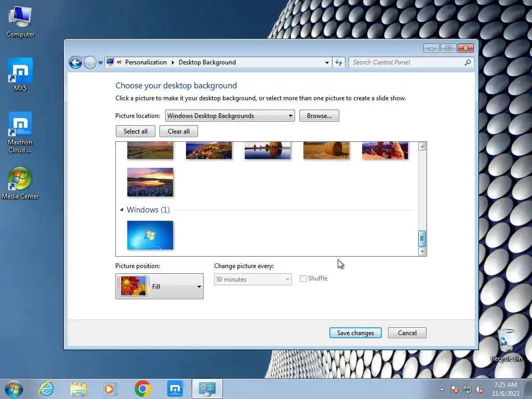The height and width of the screenshot is (399, 532).
Task: Click the disabled Forward arrow button
Action: pos(90,62)
